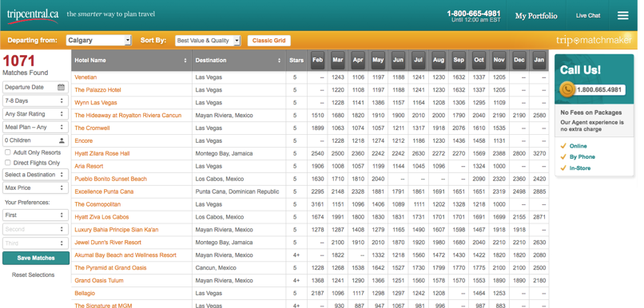This screenshot has width=644, height=308.
Task: Open the hamburger menu icon
Action: (622, 16)
